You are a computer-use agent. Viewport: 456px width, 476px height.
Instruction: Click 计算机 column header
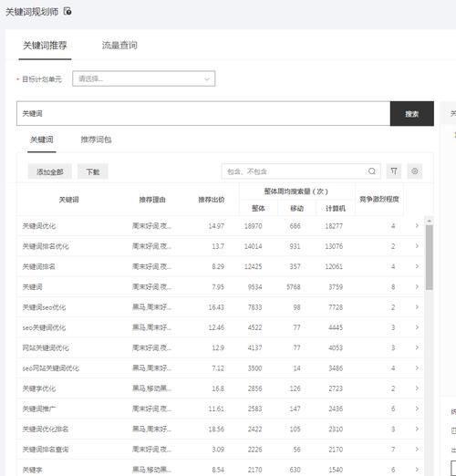click(x=336, y=208)
